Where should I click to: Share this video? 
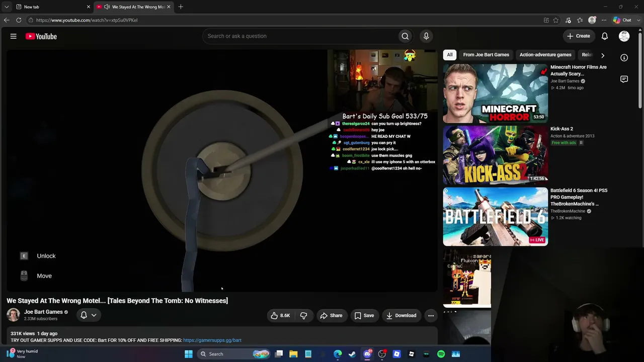coord(332,316)
